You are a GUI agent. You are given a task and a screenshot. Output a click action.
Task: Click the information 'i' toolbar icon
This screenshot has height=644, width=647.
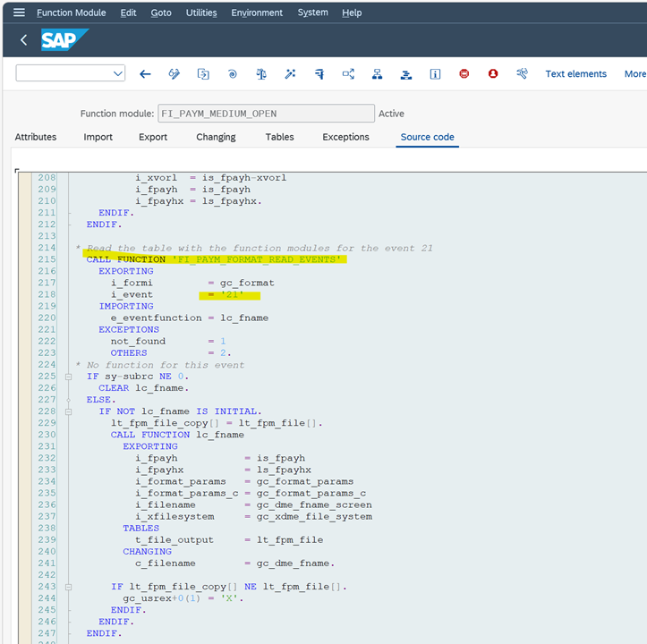click(435, 74)
